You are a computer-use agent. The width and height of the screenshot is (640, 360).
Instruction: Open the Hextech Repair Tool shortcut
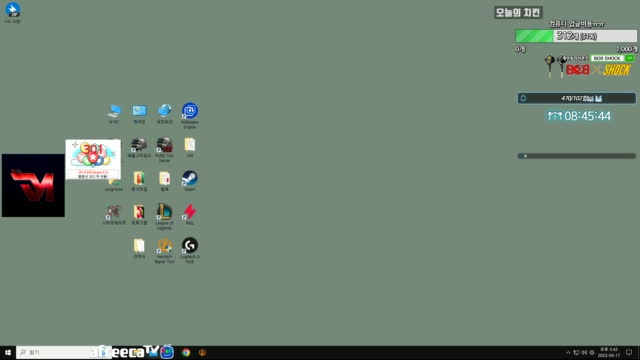164,250
